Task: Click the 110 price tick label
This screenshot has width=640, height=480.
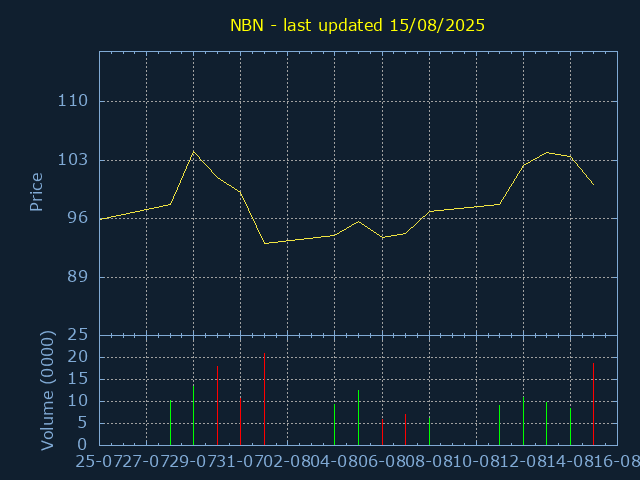Action: (x=73, y=101)
